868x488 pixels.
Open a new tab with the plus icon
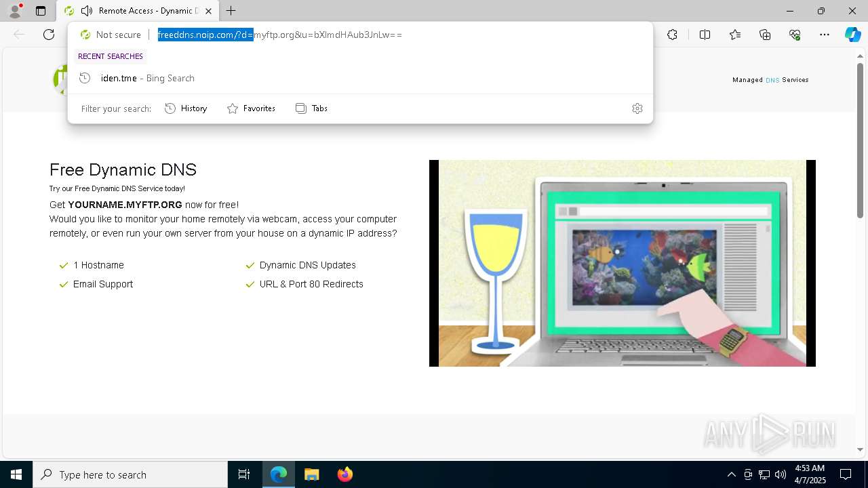click(231, 11)
